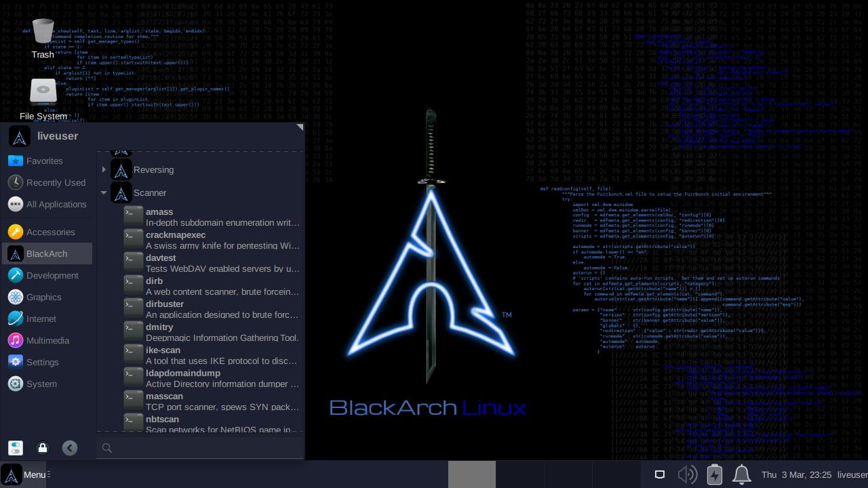
Task: Launch dmitry via its terminal icon
Action: click(134, 331)
